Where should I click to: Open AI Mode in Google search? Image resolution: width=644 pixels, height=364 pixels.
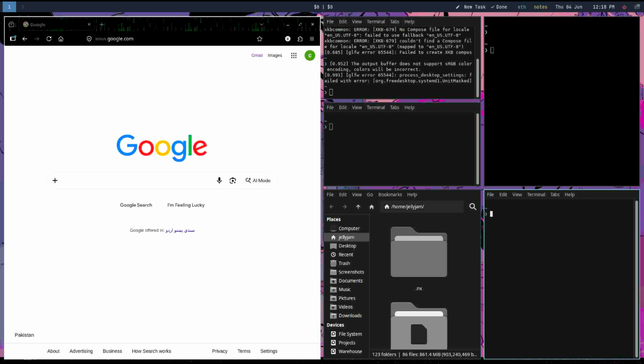[x=258, y=180]
